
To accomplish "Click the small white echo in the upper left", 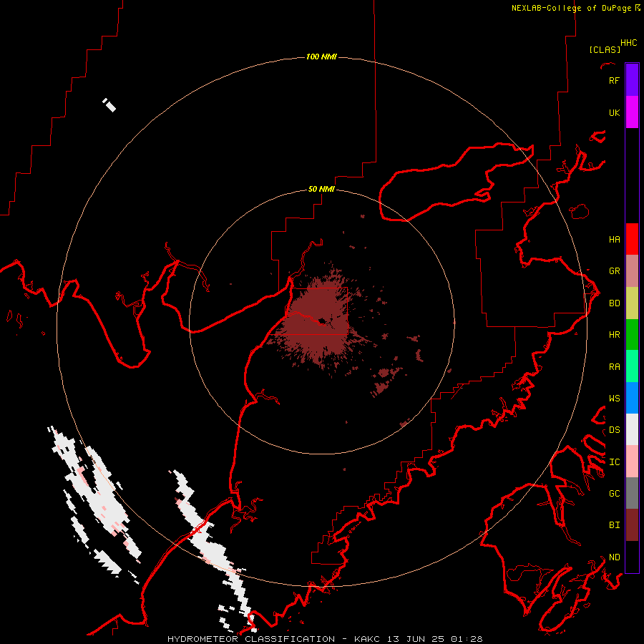I will coord(109,105).
